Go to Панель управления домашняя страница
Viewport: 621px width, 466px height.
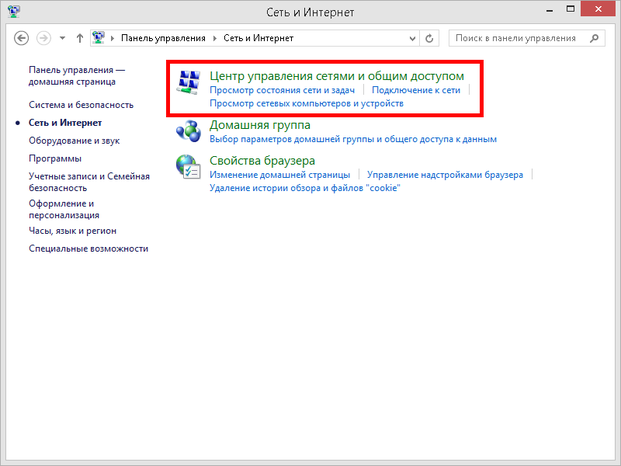pos(77,76)
